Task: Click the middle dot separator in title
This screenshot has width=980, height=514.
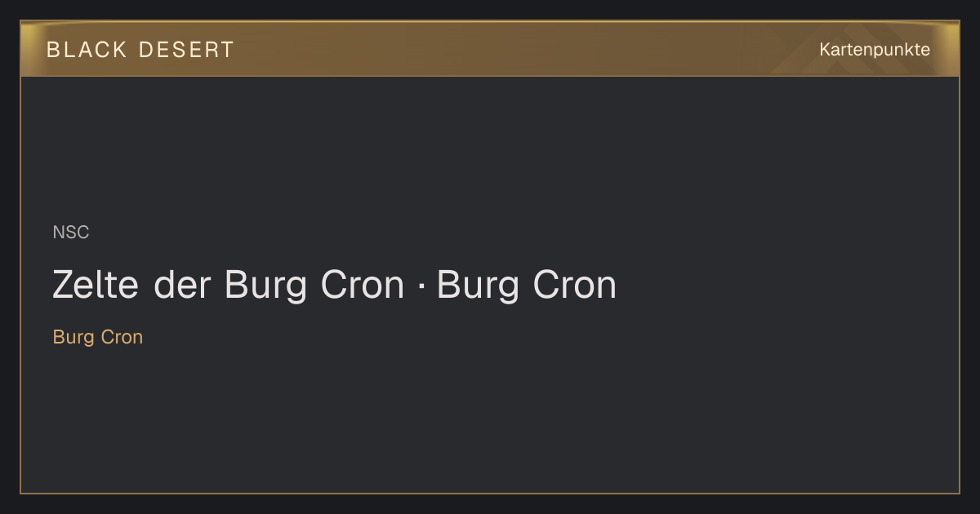Action: [421, 286]
